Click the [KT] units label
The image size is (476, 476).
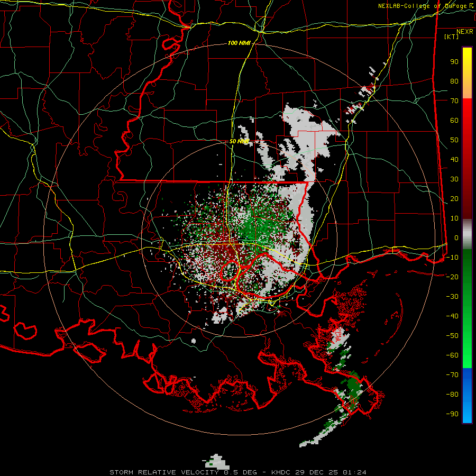point(451,36)
